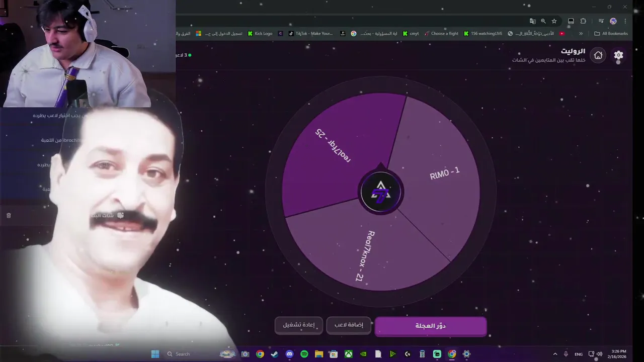Click the volume speaker tray icon
644x362 pixels.
(599, 354)
